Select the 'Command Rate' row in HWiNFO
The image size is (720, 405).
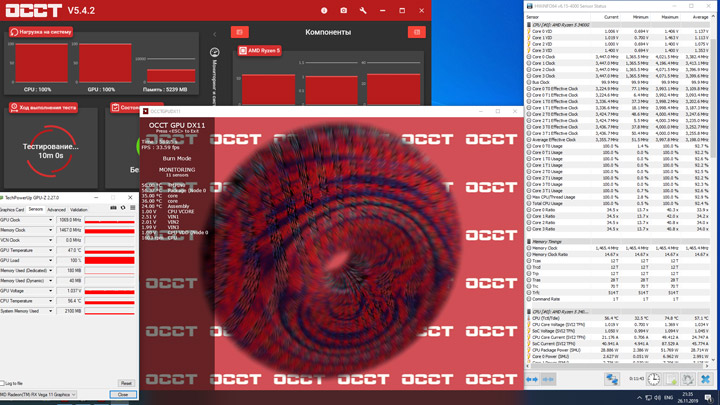tap(618, 299)
